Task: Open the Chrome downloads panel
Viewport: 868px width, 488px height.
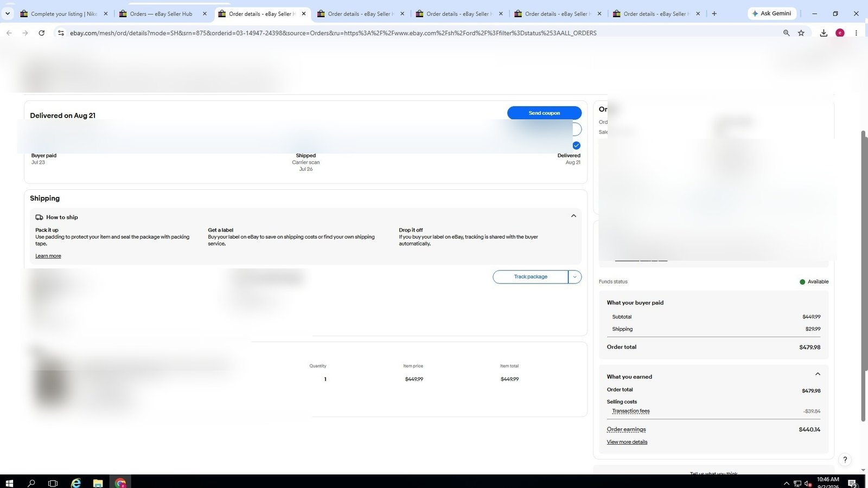Action: pyautogui.click(x=824, y=33)
